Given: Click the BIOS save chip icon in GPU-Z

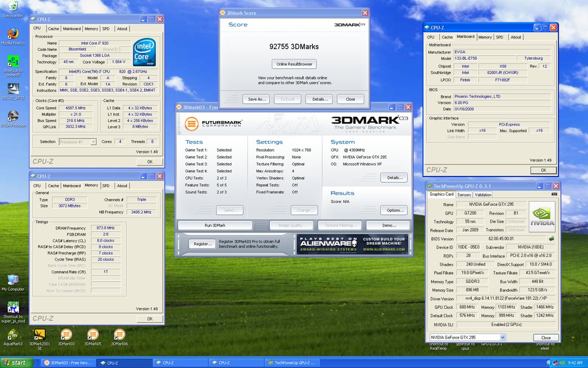Looking at the screenshot, I should click(x=551, y=239).
